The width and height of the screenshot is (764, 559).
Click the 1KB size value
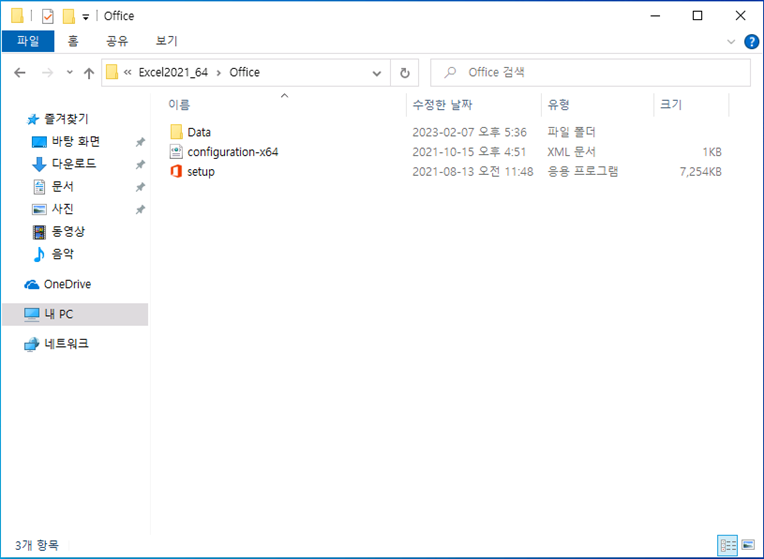click(x=712, y=152)
